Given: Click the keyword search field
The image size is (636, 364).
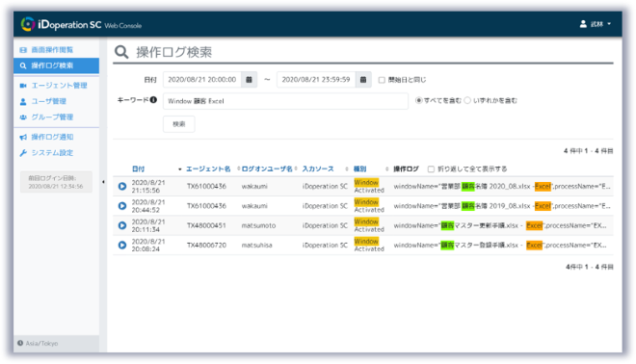Looking at the screenshot, I should point(285,101).
